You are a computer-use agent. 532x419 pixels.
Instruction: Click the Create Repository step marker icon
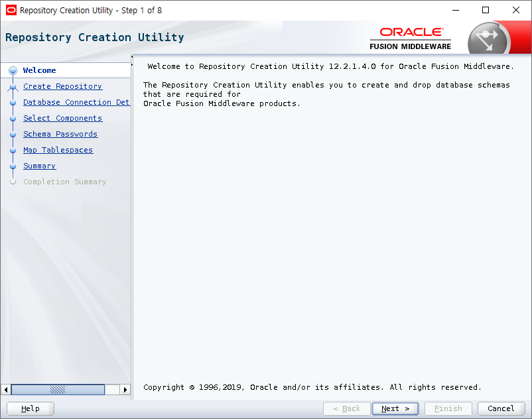(13, 87)
